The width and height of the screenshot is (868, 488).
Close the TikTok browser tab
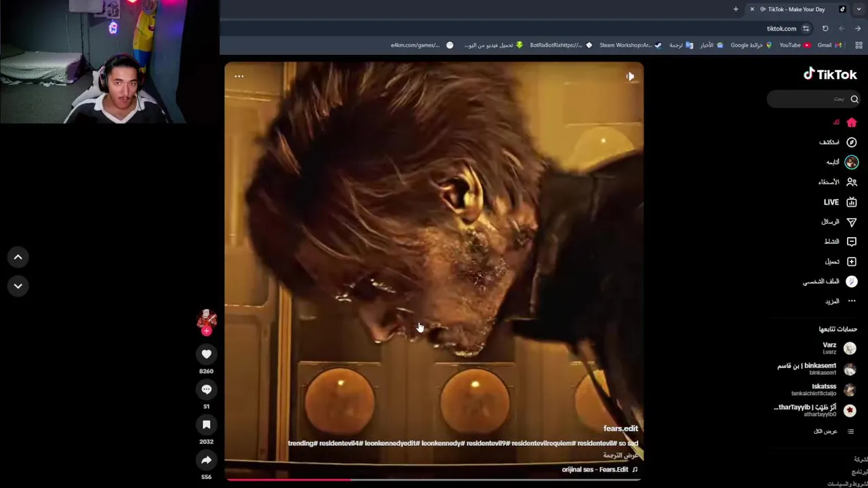tap(751, 9)
